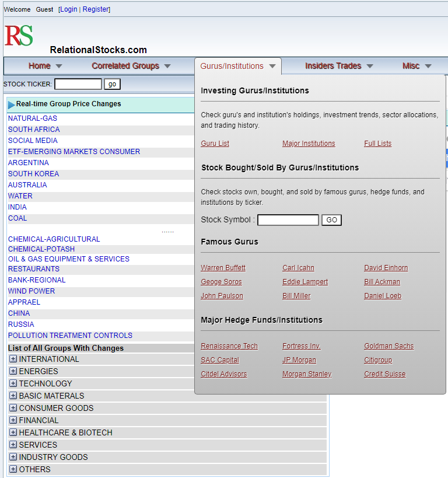Open the Major Institutions link

(309, 143)
